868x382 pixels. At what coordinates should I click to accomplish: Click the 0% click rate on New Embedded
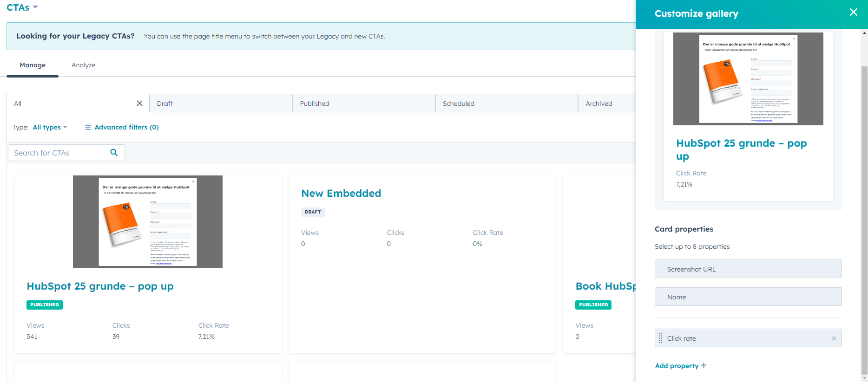click(477, 244)
